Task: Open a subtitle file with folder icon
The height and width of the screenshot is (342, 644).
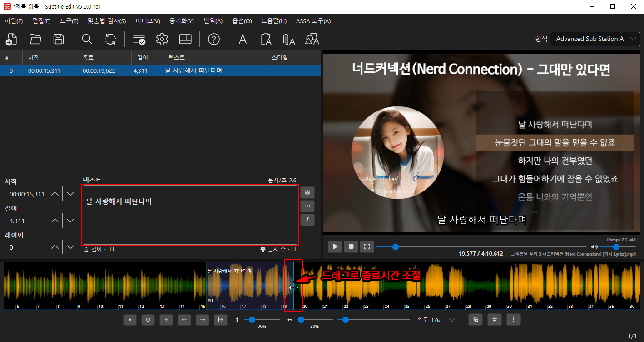Action: [35, 39]
